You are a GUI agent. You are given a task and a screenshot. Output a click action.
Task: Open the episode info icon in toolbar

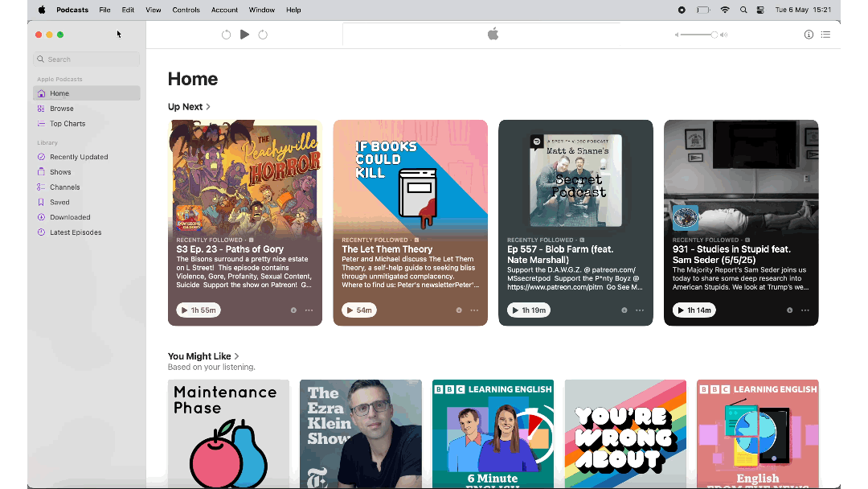tap(809, 35)
